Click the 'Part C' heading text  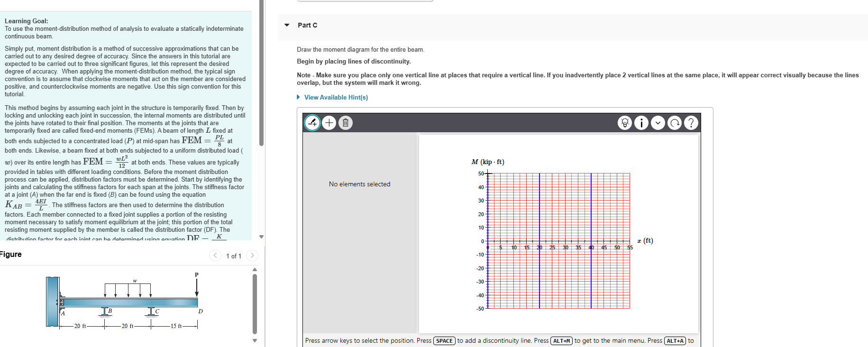point(308,25)
